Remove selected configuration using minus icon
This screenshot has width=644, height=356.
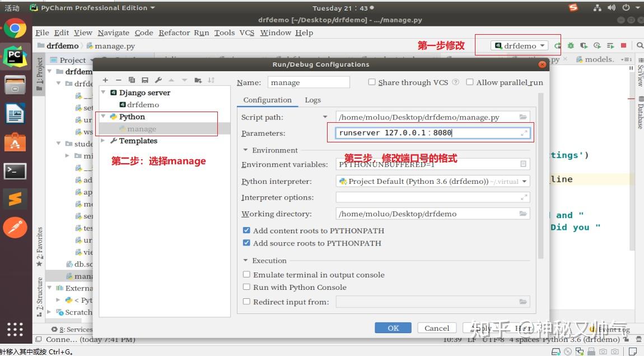pyautogui.click(x=118, y=80)
